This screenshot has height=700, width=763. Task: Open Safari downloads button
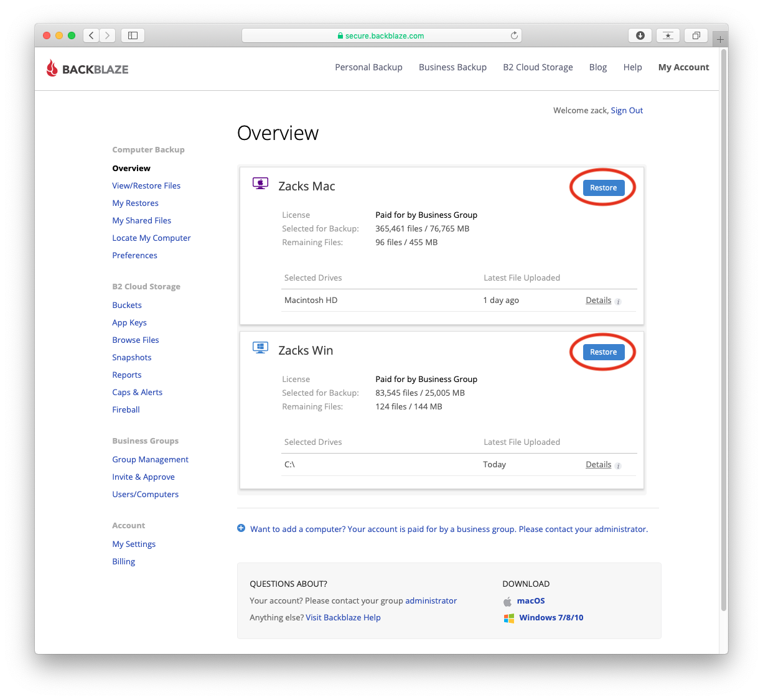point(640,35)
